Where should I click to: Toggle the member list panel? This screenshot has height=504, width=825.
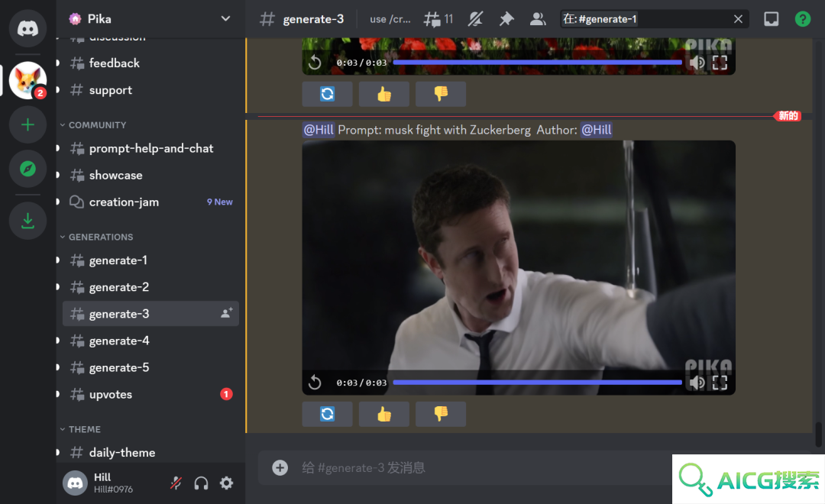coord(537,19)
